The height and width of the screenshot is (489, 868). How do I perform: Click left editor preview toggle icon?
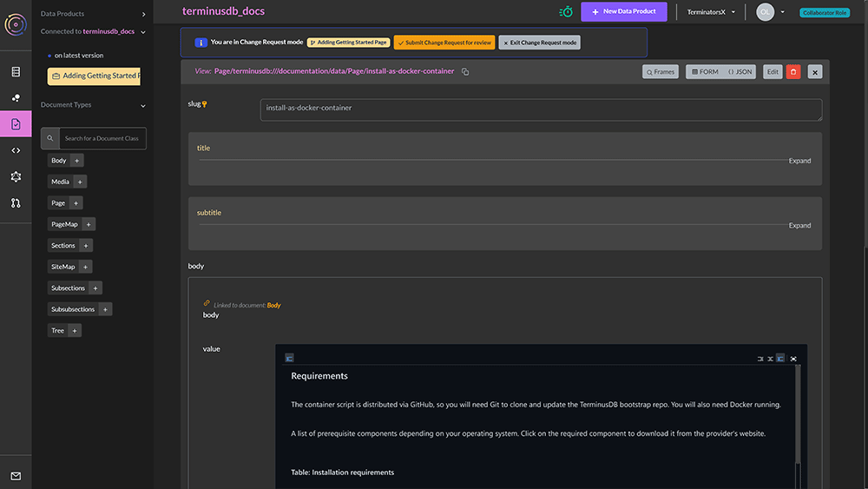[x=289, y=359]
